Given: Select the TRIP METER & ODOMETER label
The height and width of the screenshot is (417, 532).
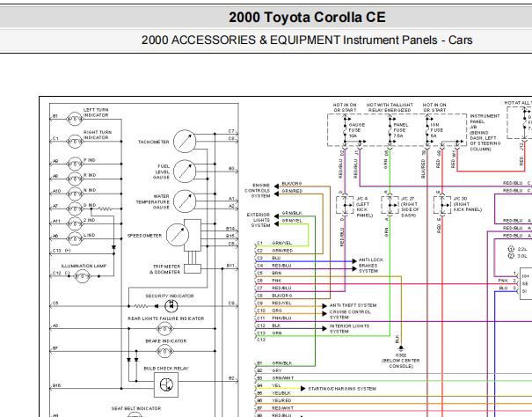Looking at the screenshot, I should [x=165, y=269].
